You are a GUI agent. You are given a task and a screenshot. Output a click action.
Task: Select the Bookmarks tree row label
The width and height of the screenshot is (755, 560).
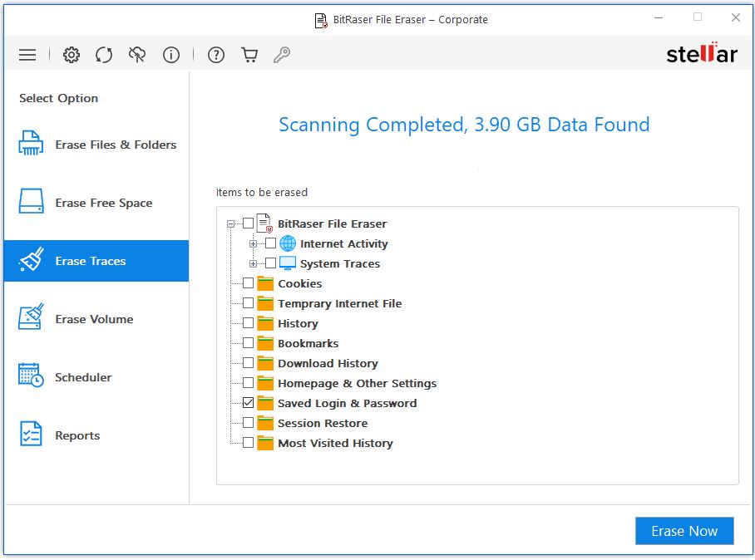pos(308,343)
